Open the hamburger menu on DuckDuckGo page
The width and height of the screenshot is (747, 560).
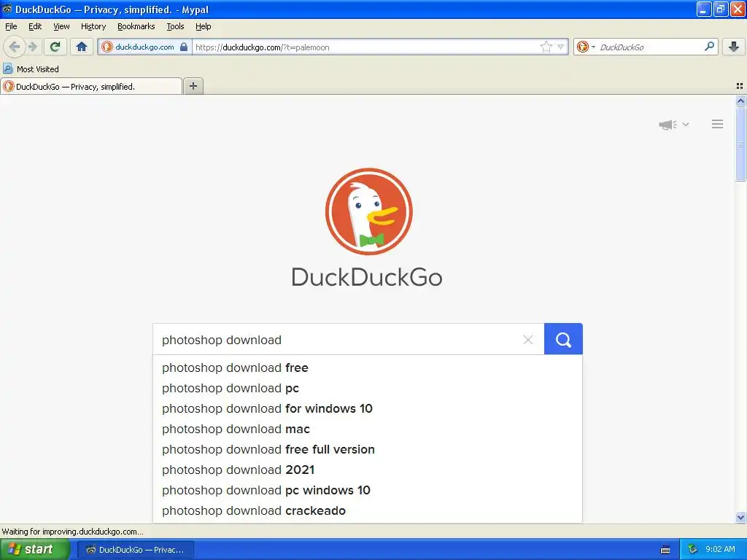coord(718,124)
